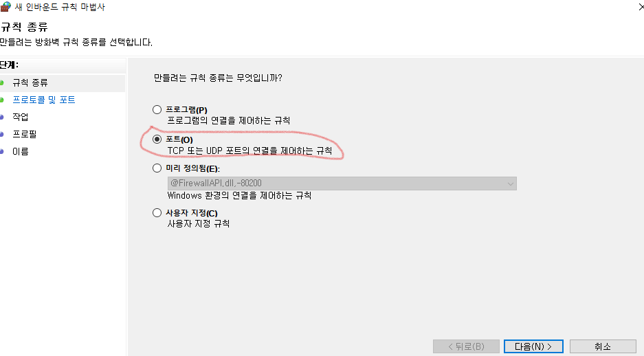Select the 프로필 step in sidebar
The width and height of the screenshot is (644, 356).
click(25, 134)
